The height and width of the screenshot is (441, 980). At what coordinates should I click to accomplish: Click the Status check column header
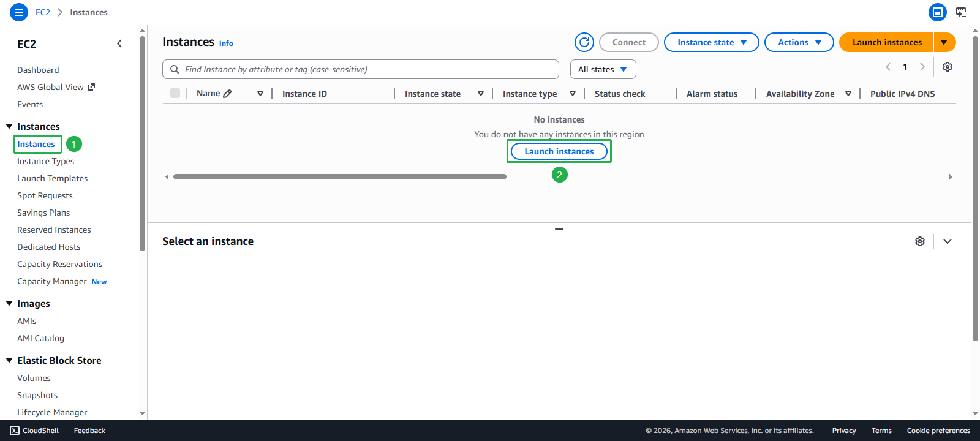tap(620, 94)
